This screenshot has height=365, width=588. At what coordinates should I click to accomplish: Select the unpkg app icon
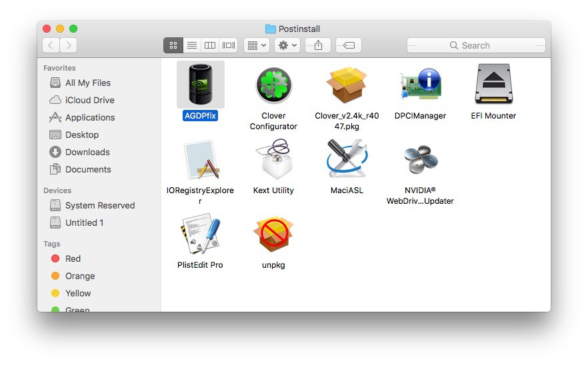[273, 234]
